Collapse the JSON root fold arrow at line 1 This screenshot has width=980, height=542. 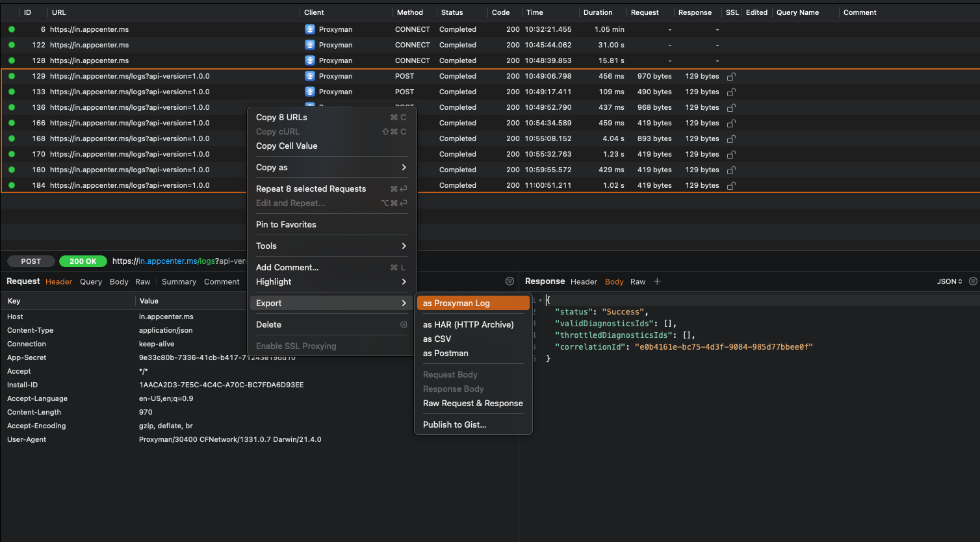tap(540, 300)
